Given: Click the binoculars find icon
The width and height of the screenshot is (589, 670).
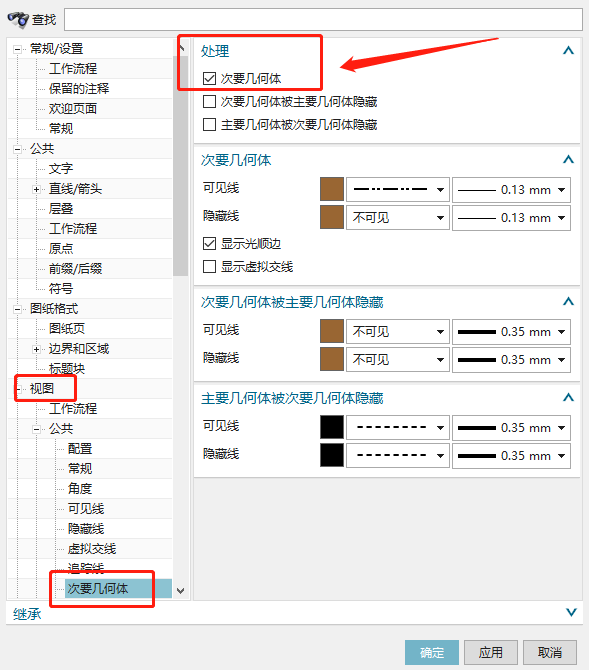Looking at the screenshot, I should tap(18, 20).
